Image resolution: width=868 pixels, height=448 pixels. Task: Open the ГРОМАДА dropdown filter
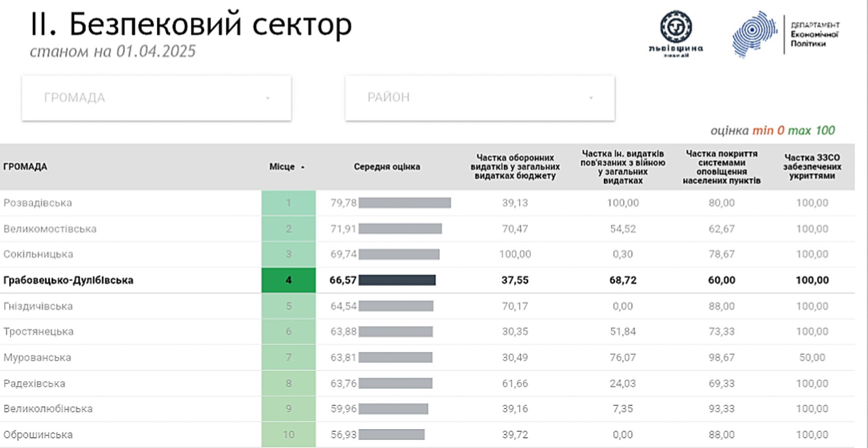pyautogui.click(x=156, y=98)
